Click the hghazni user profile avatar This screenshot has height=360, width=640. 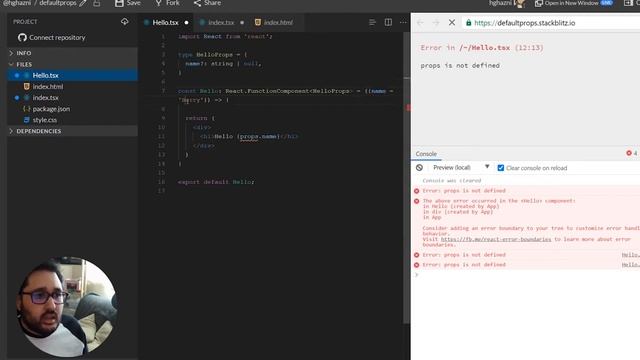point(519,3)
